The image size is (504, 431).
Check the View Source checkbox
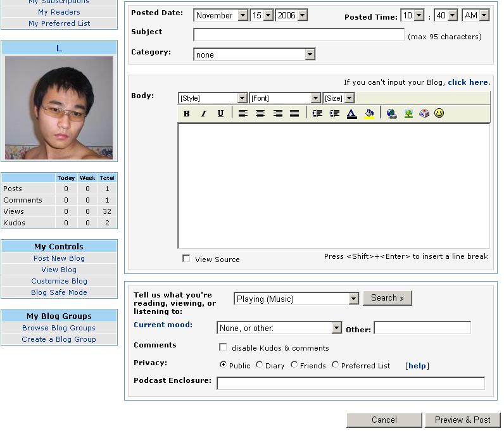coord(186,258)
